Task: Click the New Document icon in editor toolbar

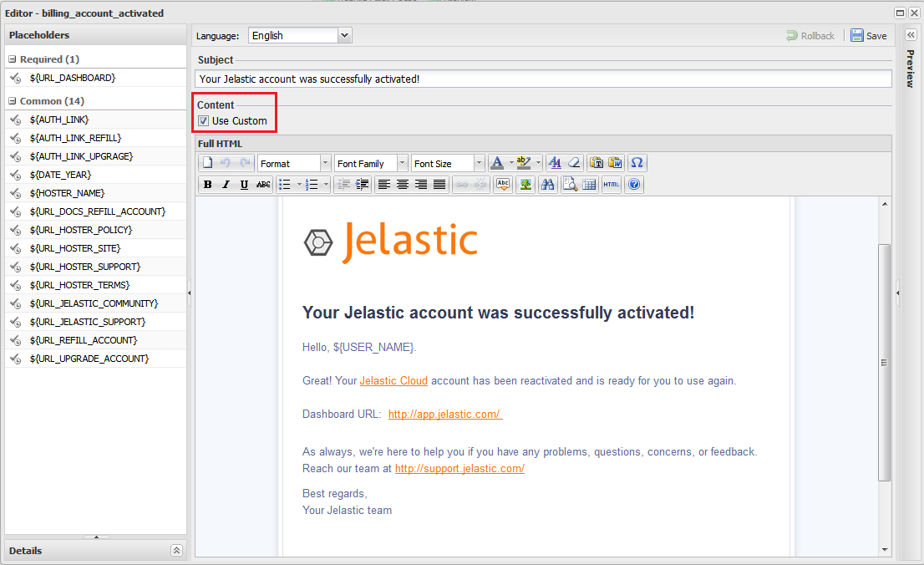Action: pos(207,163)
